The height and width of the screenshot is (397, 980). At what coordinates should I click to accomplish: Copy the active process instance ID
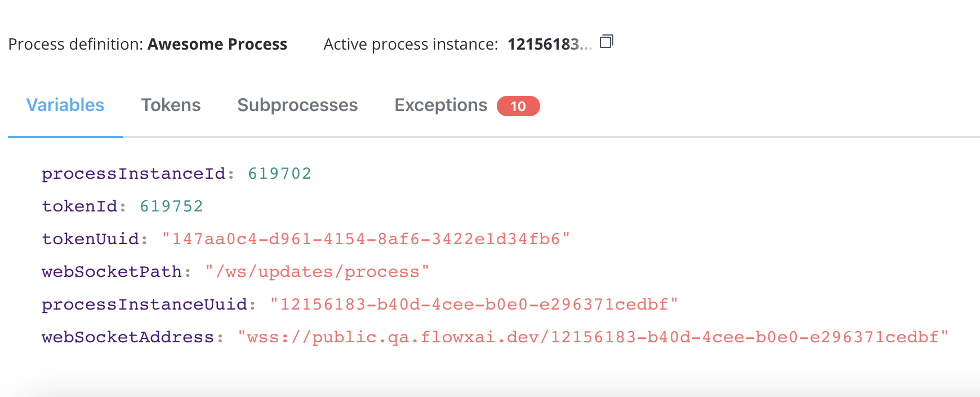click(x=606, y=42)
